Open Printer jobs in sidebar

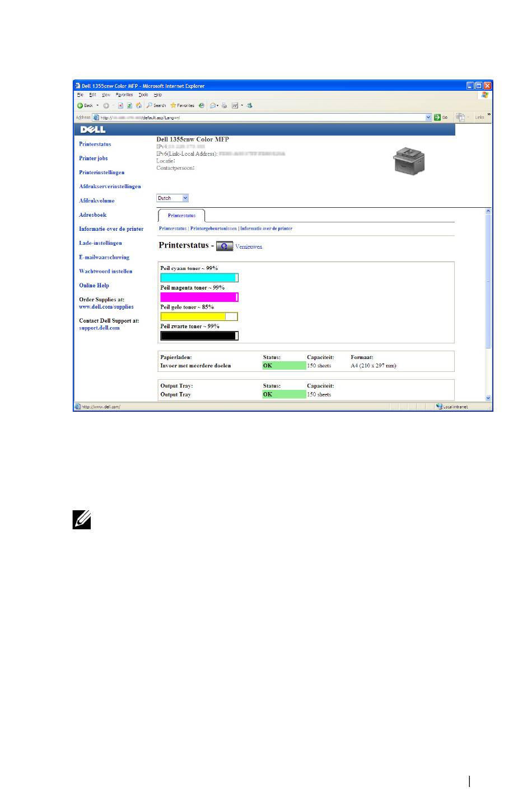(94, 159)
